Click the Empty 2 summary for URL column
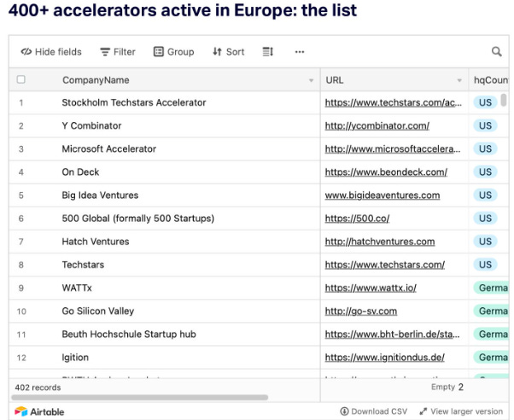 447,388
